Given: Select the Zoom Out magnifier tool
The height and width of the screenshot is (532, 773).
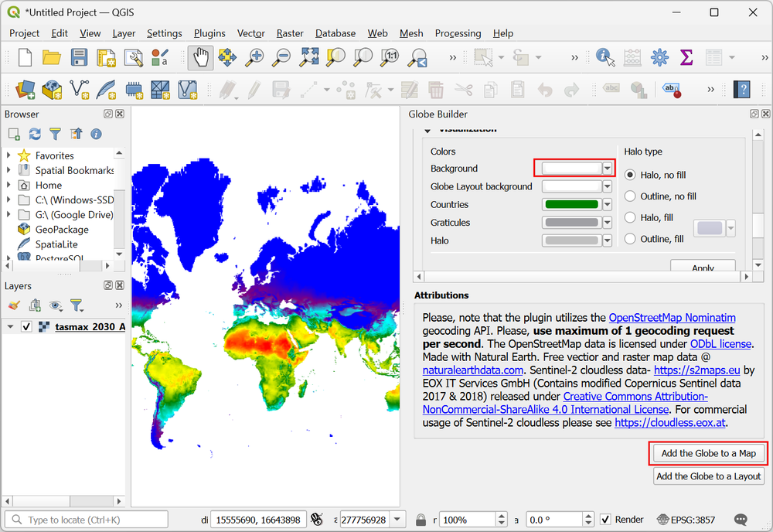Looking at the screenshot, I should coord(282,57).
